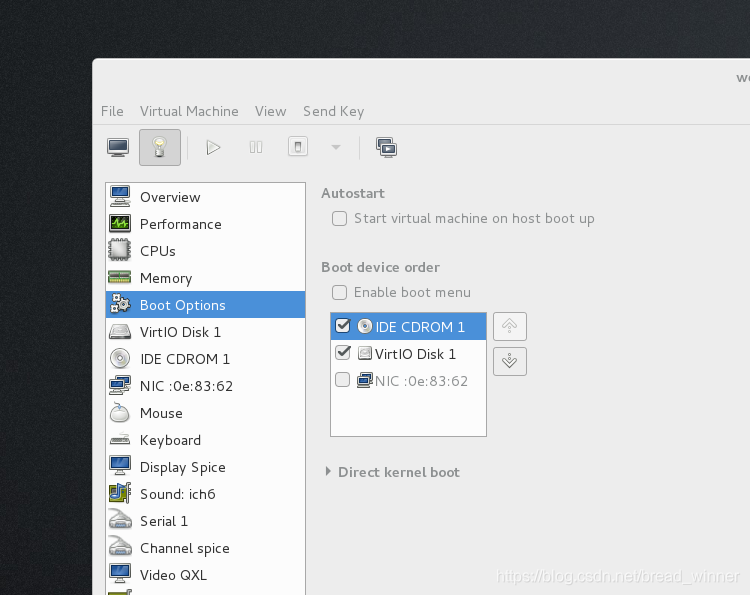Select Mouse icon in sidebar
Image resolution: width=750 pixels, height=595 pixels.
pyautogui.click(x=120, y=412)
